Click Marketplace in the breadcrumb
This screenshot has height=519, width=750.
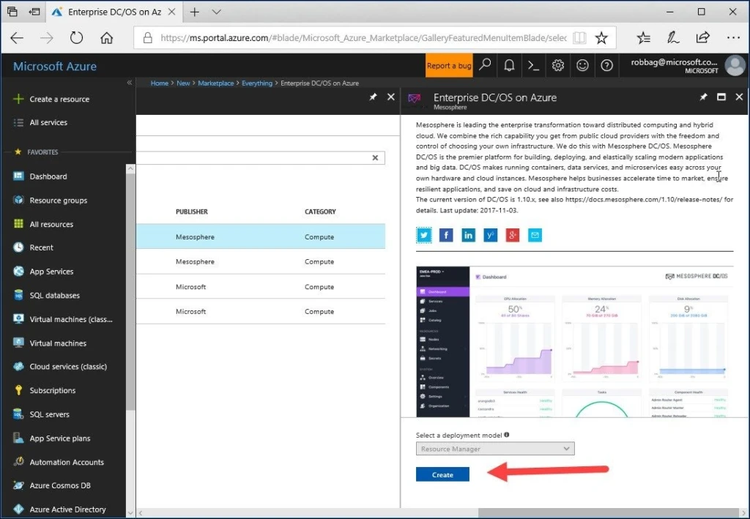click(x=218, y=83)
